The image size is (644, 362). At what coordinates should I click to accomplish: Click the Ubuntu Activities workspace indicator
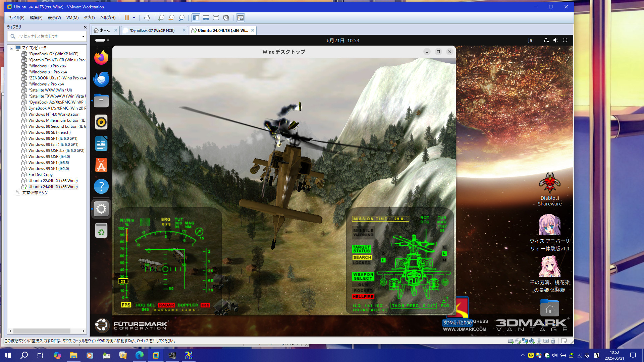(102, 40)
